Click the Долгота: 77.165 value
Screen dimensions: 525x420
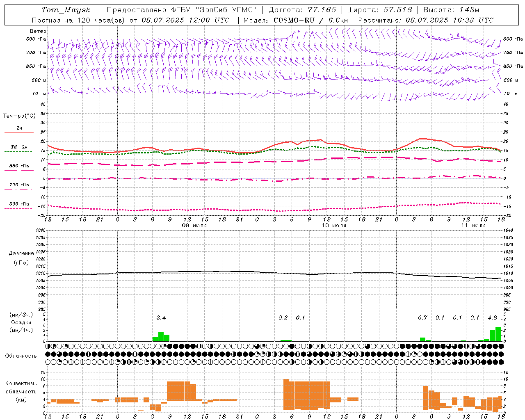tap(302, 10)
